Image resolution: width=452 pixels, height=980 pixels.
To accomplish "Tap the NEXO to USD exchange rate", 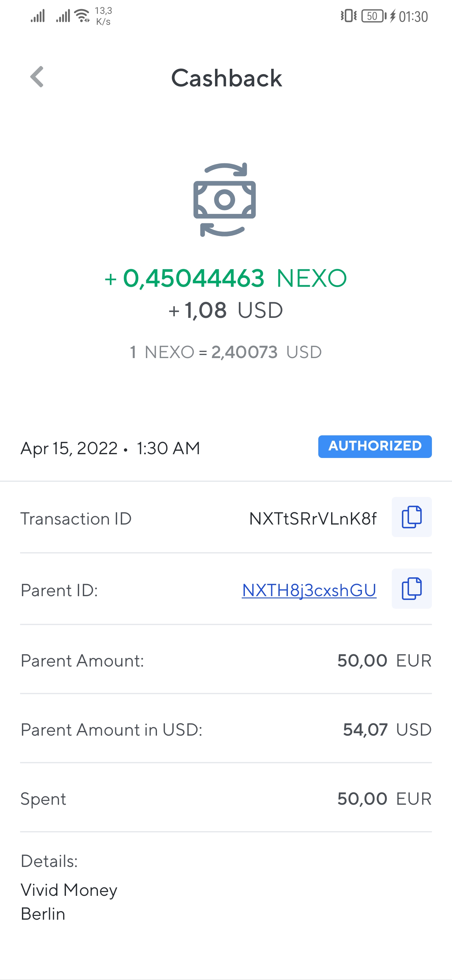I will tap(226, 352).
